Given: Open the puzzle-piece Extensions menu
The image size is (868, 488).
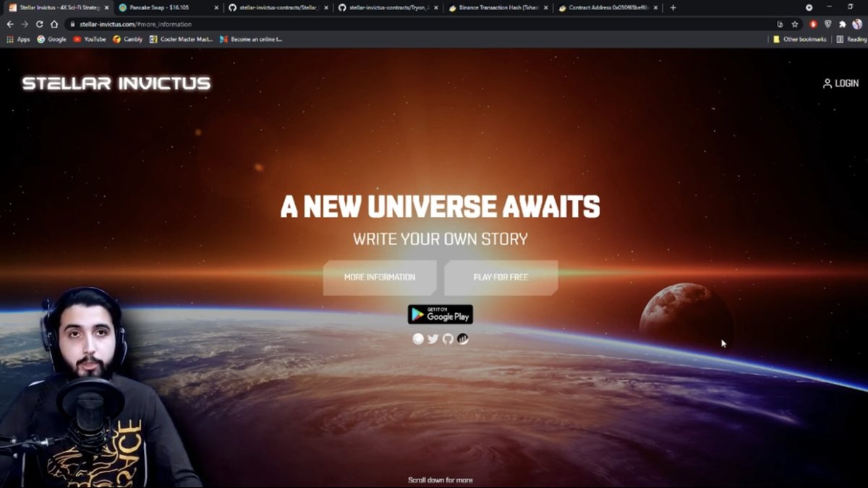Looking at the screenshot, I should pos(843,24).
